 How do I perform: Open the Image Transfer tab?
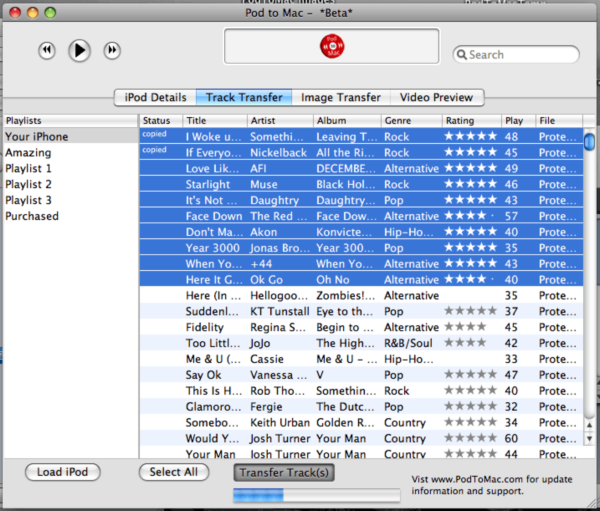tap(341, 97)
